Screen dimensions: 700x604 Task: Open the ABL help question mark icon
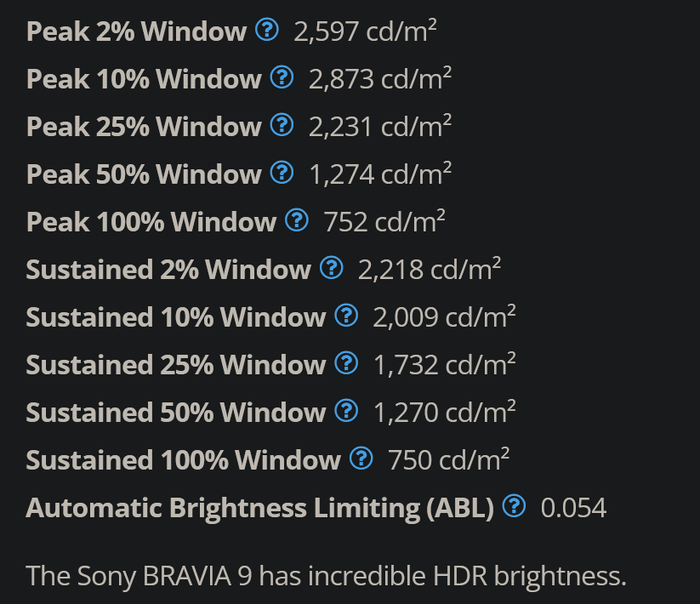pyautogui.click(x=513, y=505)
